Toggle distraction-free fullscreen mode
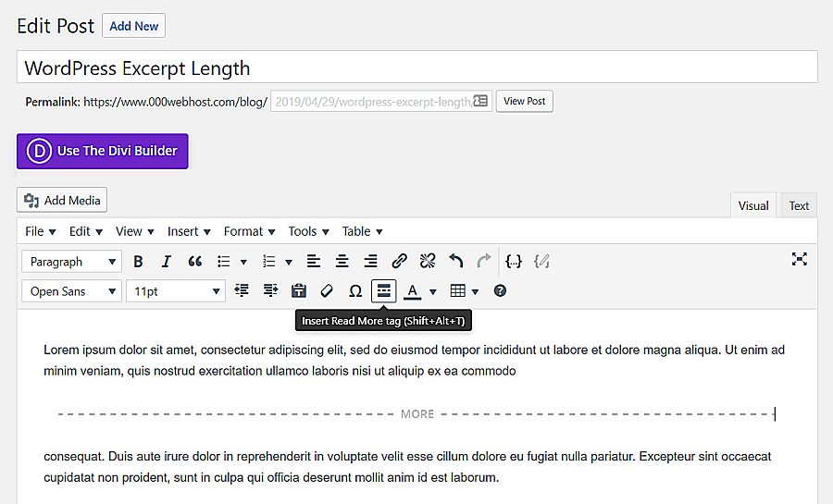Viewport: 833px width, 504px height. click(800, 260)
